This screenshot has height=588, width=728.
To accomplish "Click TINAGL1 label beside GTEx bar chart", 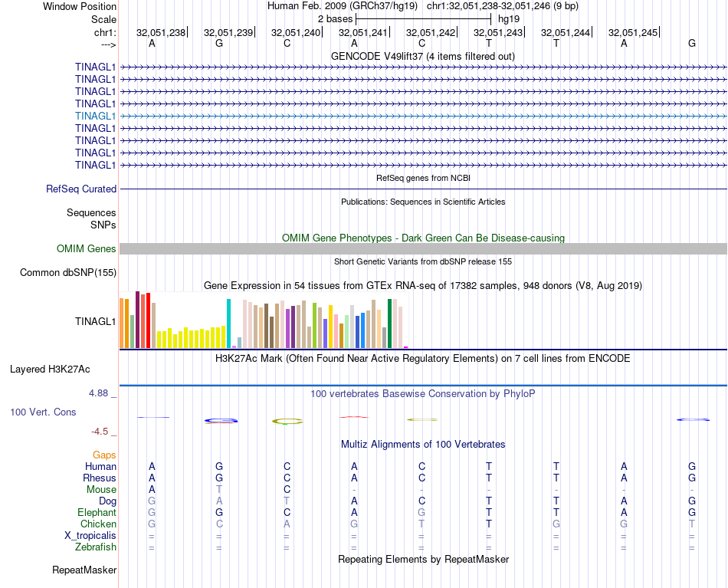I will [95, 321].
